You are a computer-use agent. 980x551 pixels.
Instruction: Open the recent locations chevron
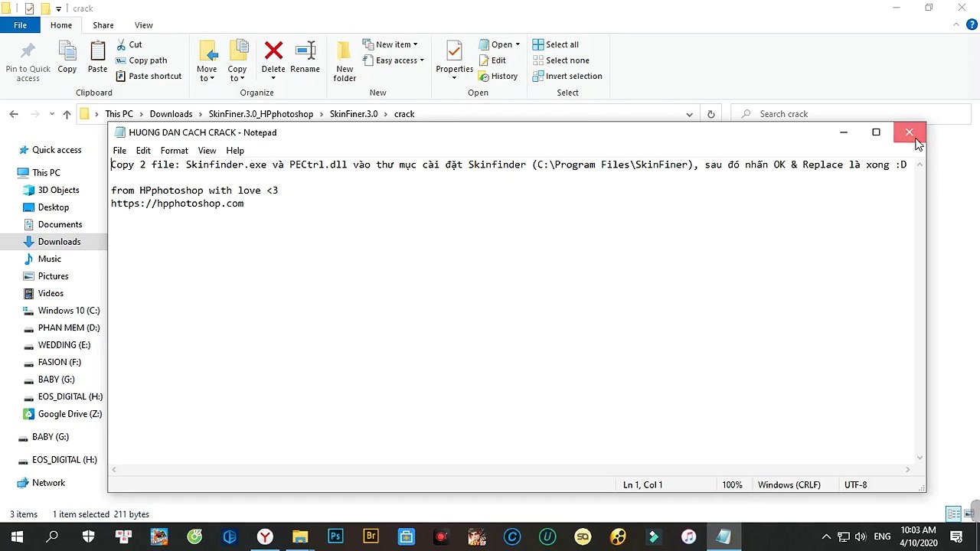point(52,114)
